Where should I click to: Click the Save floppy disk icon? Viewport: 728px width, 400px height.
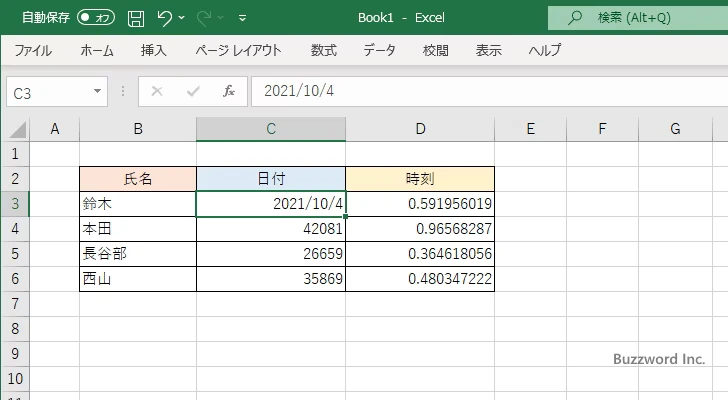[136, 18]
